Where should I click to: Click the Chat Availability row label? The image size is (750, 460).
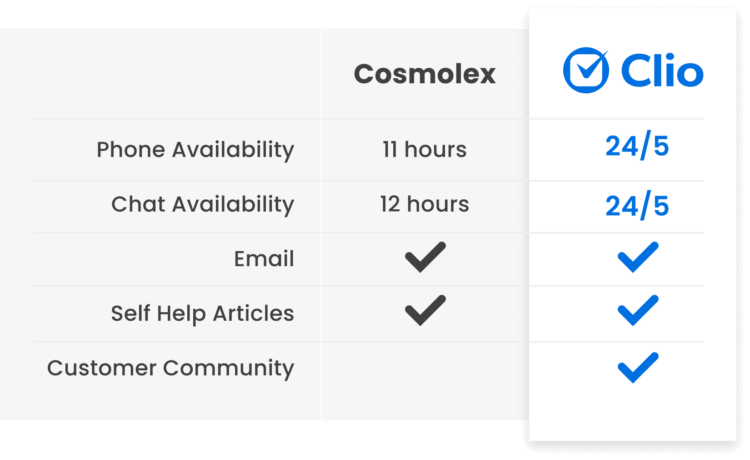tap(202, 204)
